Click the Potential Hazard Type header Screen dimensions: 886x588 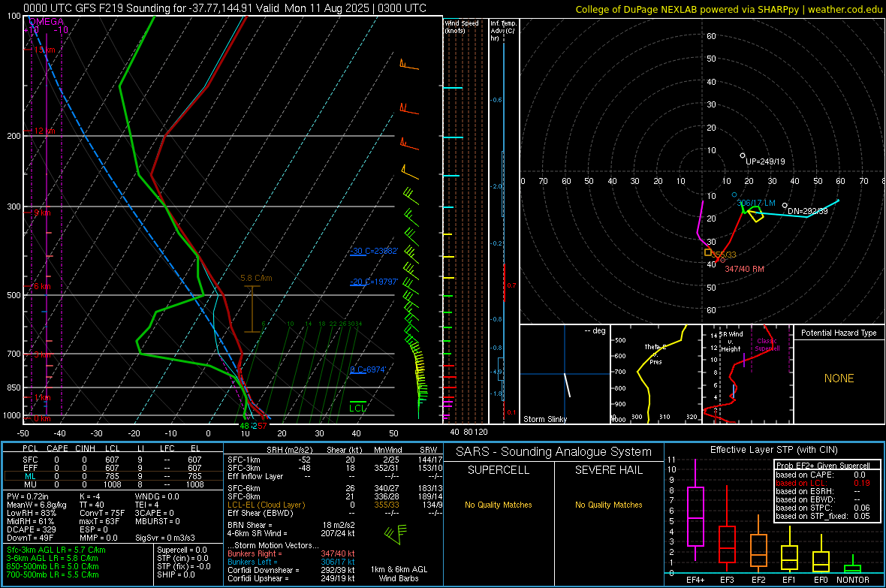pos(839,333)
